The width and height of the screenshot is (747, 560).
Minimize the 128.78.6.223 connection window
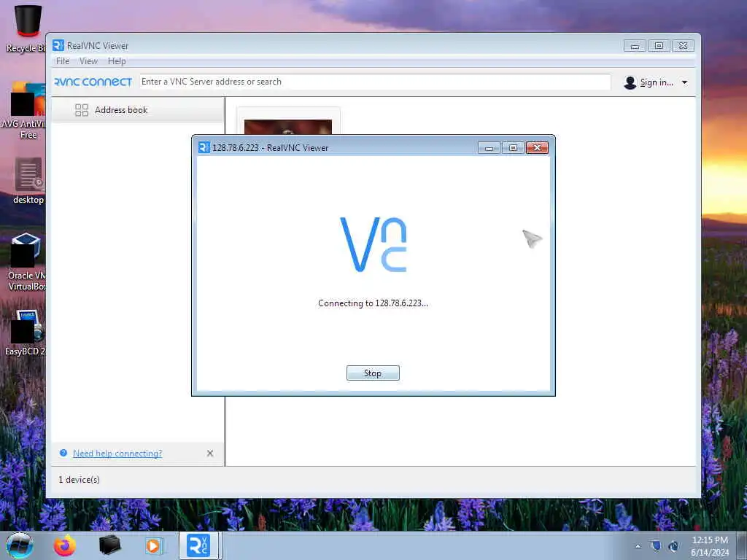click(x=489, y=147)
